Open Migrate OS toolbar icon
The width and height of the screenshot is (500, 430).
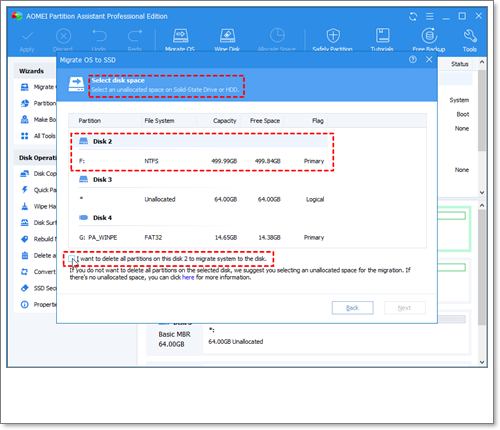pos(180,36)
